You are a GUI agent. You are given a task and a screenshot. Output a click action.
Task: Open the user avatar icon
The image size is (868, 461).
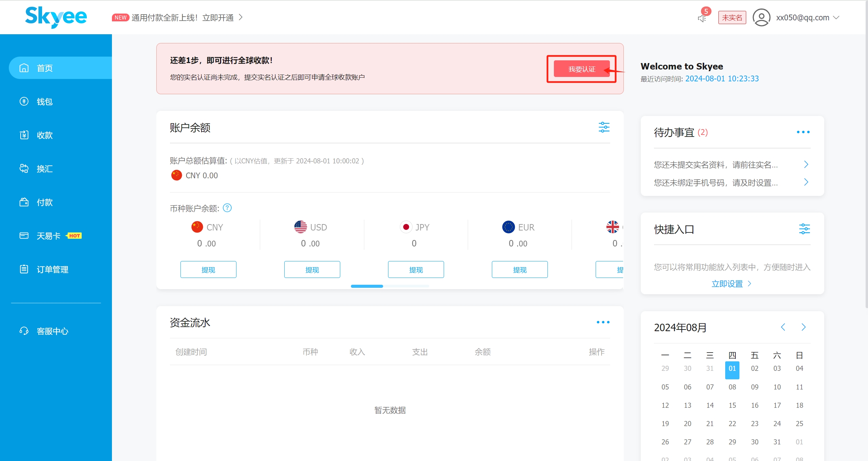(x=761, y=18)
